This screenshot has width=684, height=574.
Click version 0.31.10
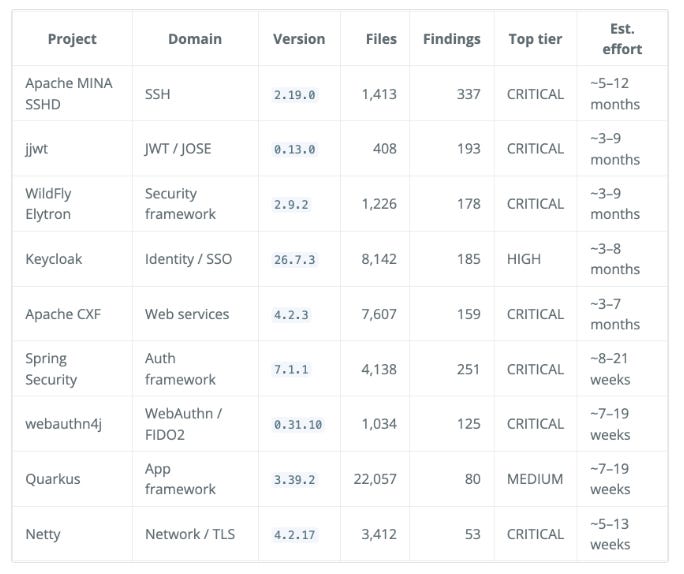click(298, 425)
